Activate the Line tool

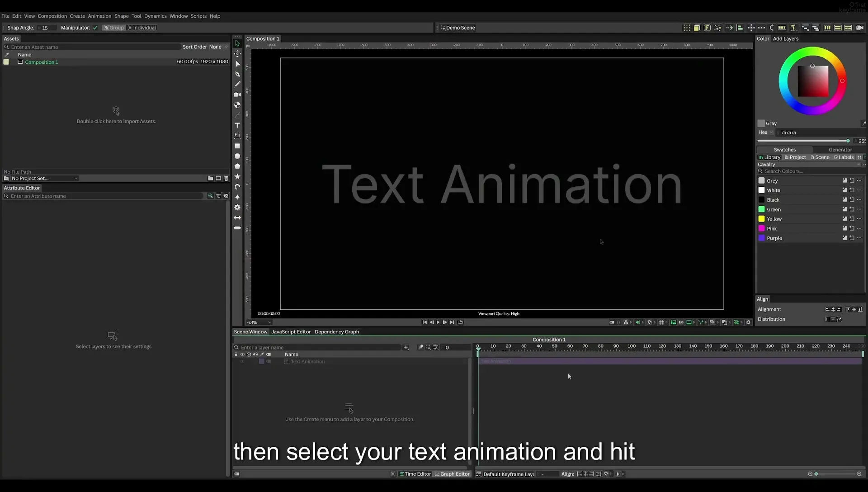click(x=237, y=115)
